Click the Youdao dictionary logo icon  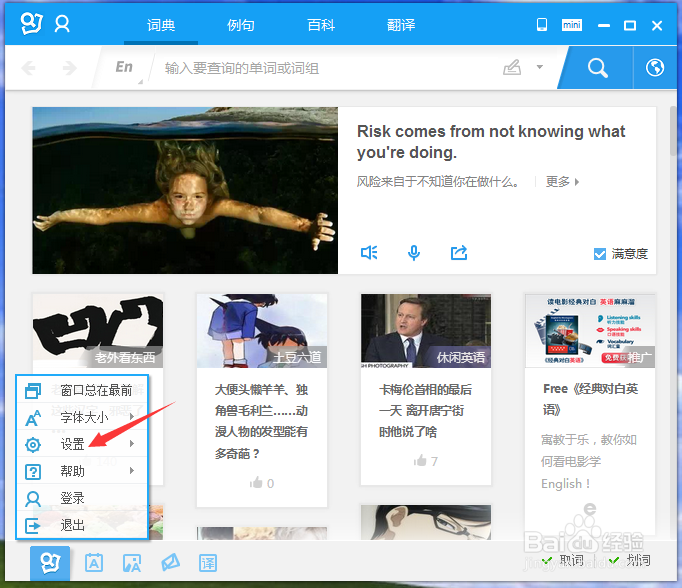(x=32, y=23)
